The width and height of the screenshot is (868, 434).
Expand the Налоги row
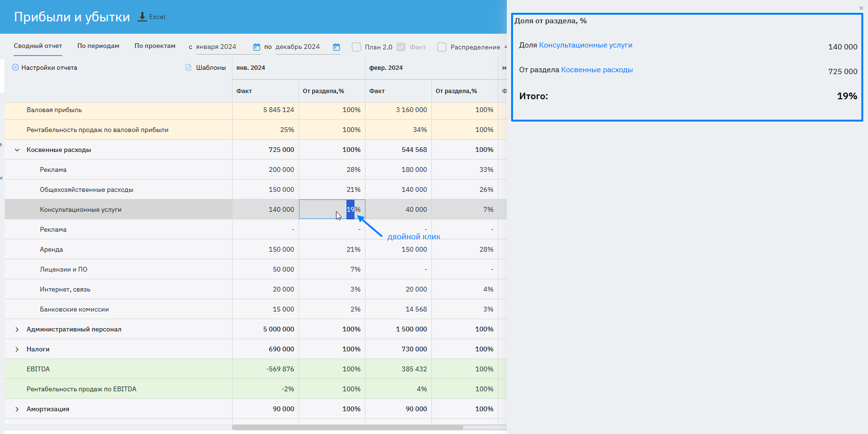point(17,349)
